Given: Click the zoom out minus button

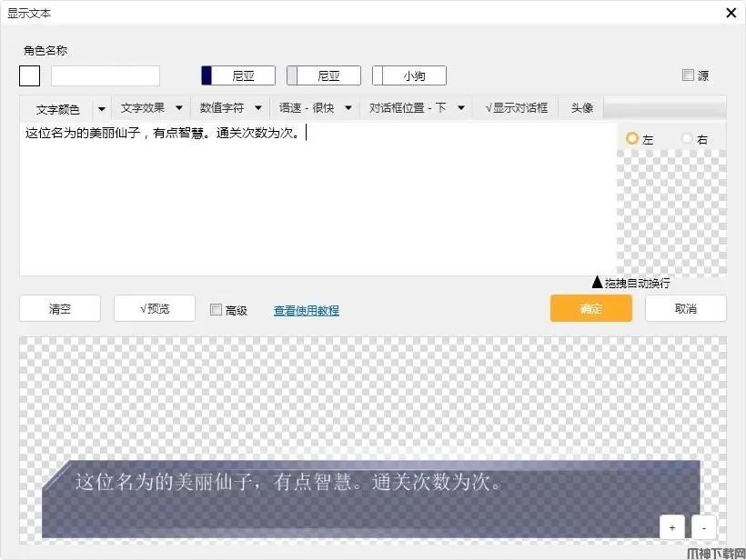Looking at the screenshot, I should click(x=703, y=527).
